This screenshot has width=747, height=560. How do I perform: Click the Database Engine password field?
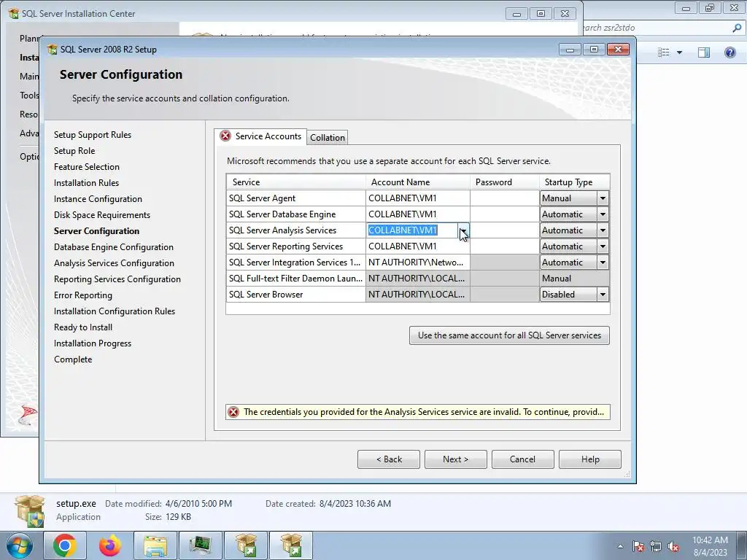pos(505,214)
